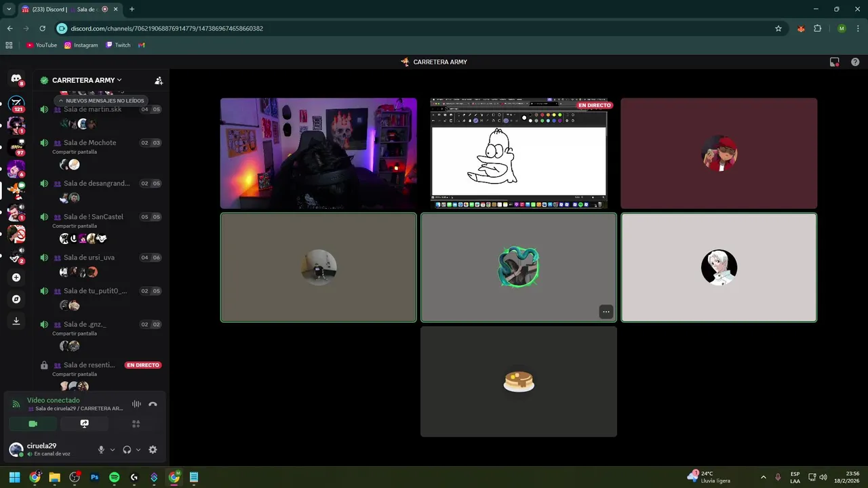
Task: Open the Chrome apps grid icon
Action: 9,45
